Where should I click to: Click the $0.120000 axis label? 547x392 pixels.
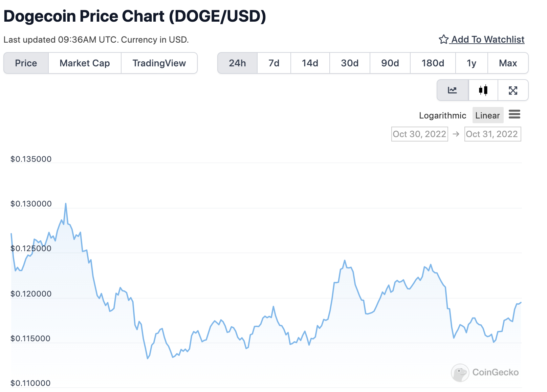(31, 294)
